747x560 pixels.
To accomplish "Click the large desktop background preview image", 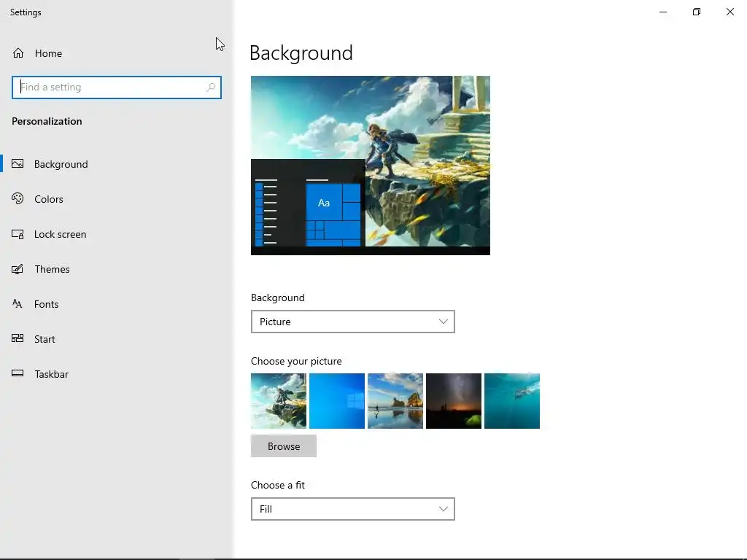I will pyautogui.click(x=371, y=166).
